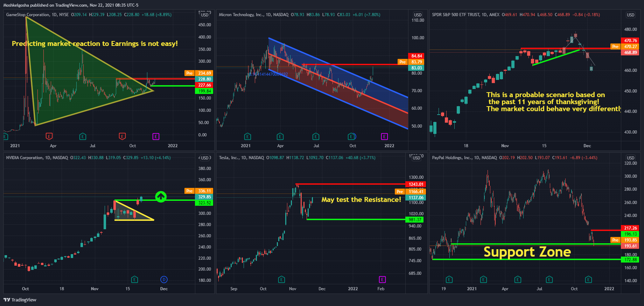Click green up-arrow circle on NVIDIA chart
Viewport: 644px width, 306px height.
tap(161, 197)
